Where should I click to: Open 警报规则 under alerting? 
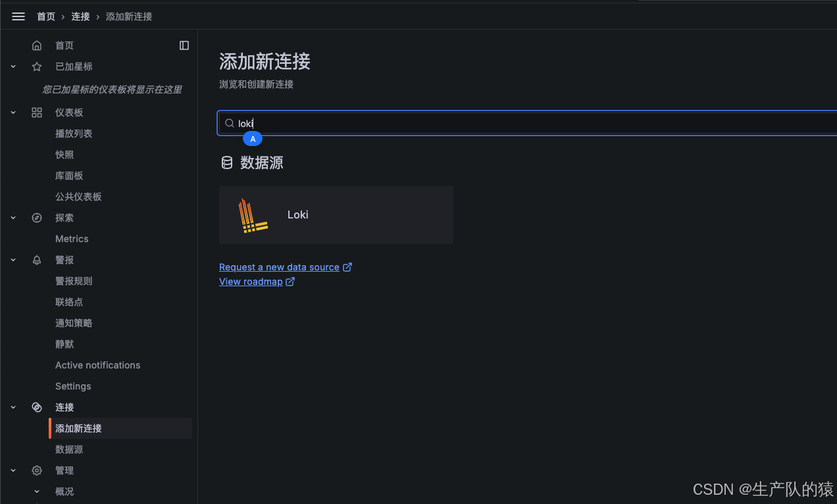coord(74,281)
